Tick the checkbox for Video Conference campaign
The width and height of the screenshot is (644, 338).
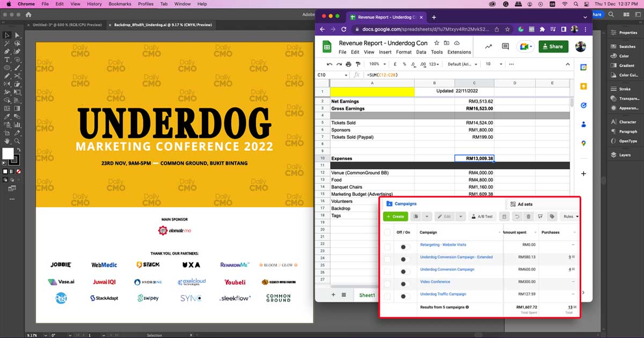coord(387,284)
